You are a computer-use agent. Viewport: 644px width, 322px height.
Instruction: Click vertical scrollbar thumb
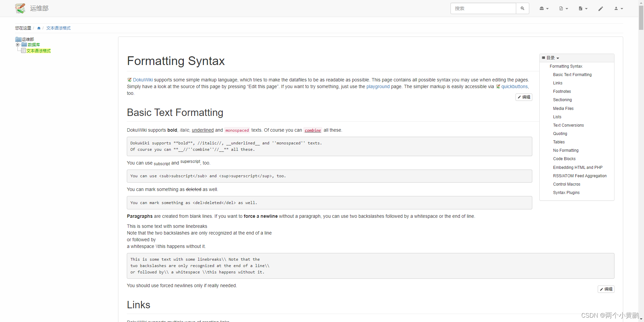click(641, 18)
